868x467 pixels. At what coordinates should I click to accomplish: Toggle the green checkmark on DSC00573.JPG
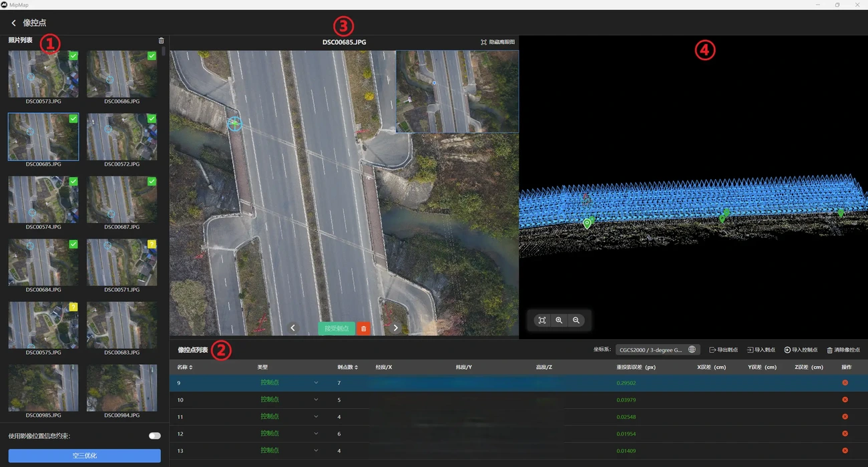pos(73,56)
